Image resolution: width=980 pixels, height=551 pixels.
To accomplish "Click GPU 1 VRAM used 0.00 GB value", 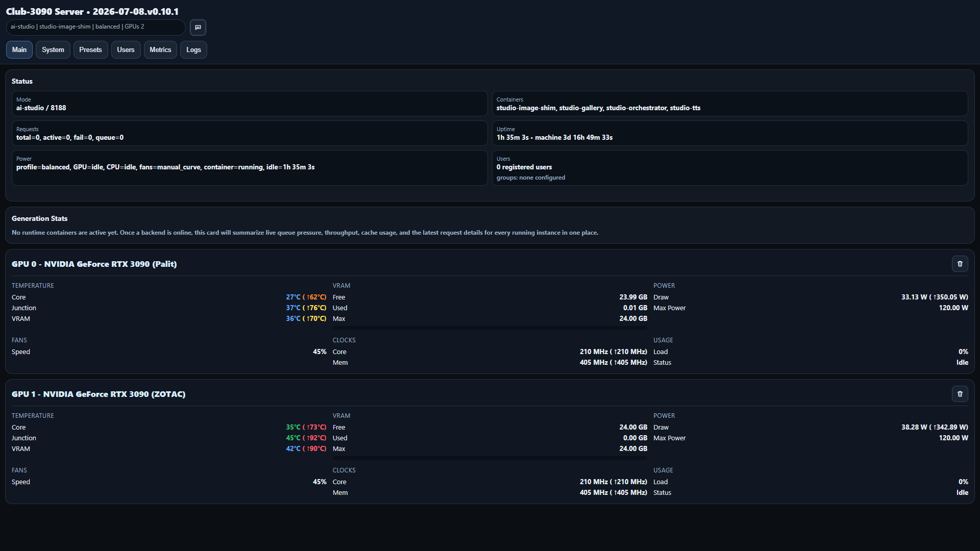I will [x=635, y=438].
